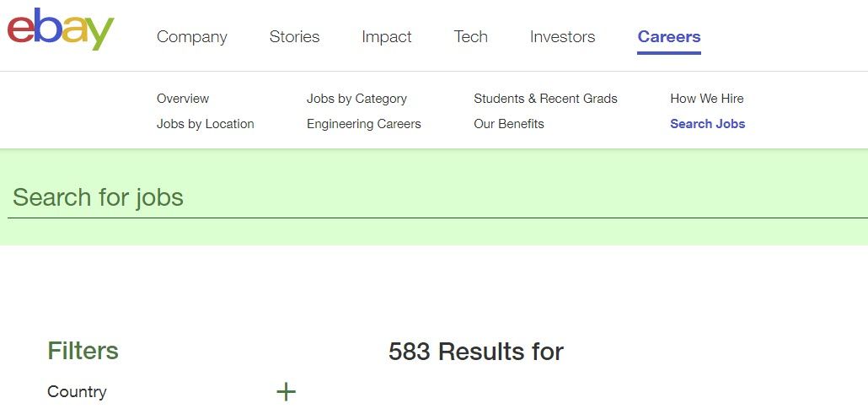View Our Benefits page
Screen dimensions: 868x414
tap(509, 124)
